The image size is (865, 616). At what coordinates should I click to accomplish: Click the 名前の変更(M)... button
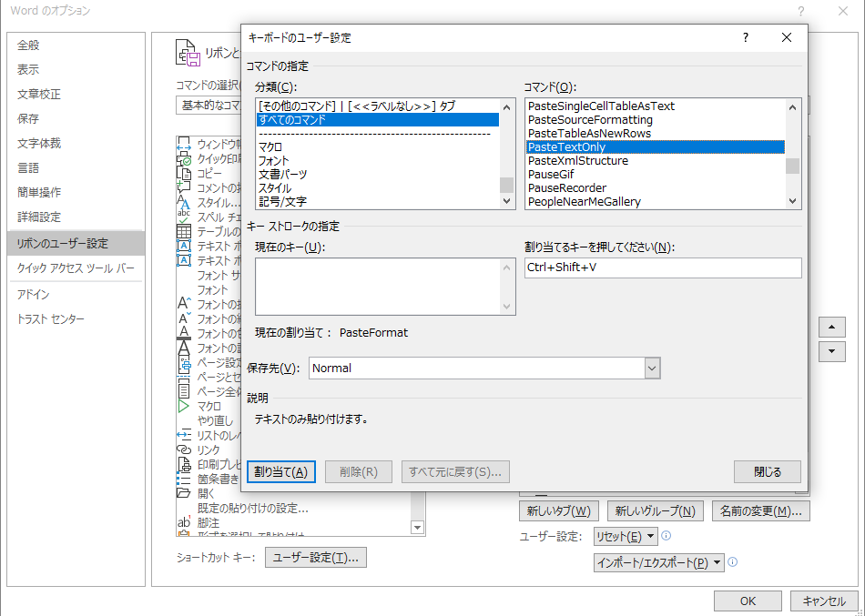(x=760, y=511)
